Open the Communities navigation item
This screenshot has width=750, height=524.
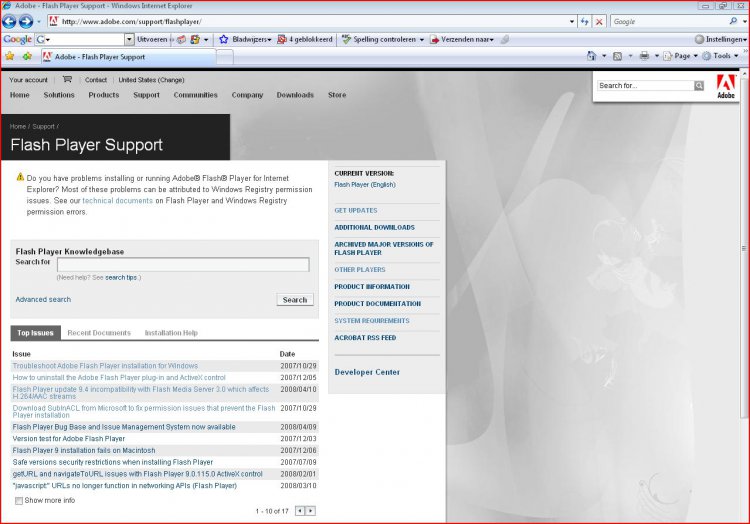tap(195, 95)
